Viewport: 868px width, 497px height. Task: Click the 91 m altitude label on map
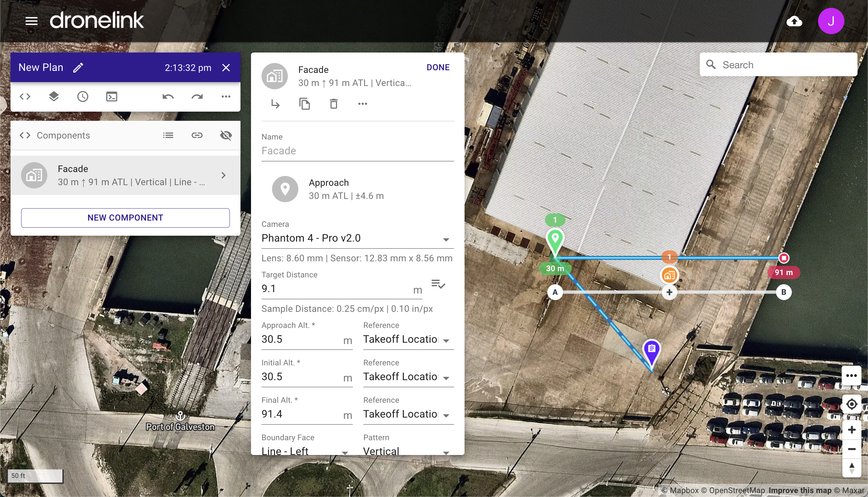(784, 272)
